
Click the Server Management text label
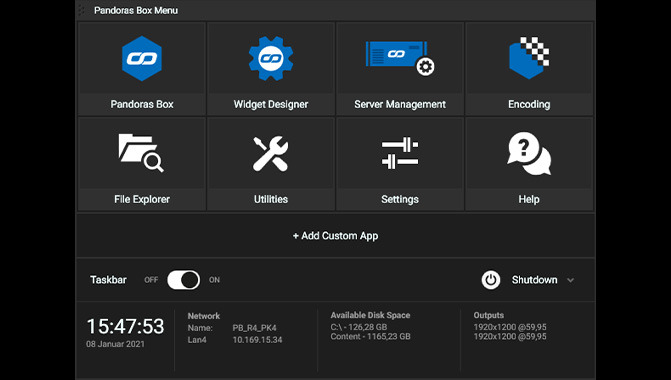[x=400, y=104]
